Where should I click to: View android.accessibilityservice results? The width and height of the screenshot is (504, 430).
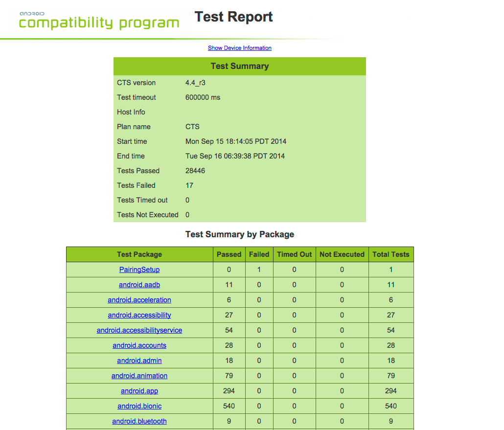(139, 330)
